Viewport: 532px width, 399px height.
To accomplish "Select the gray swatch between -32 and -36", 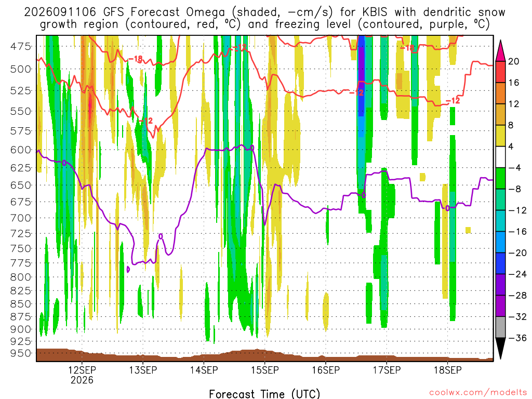I will point(500,327).
